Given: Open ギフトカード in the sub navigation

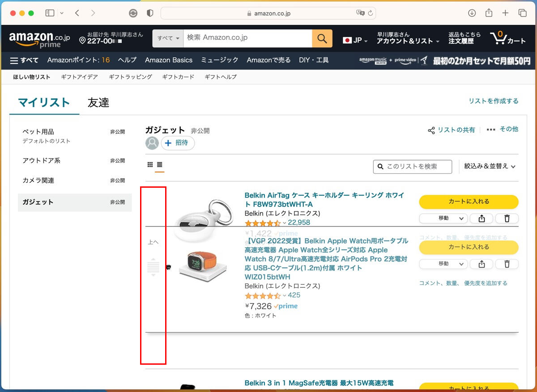Looking at the screenshot, I should tap(178, 77).
